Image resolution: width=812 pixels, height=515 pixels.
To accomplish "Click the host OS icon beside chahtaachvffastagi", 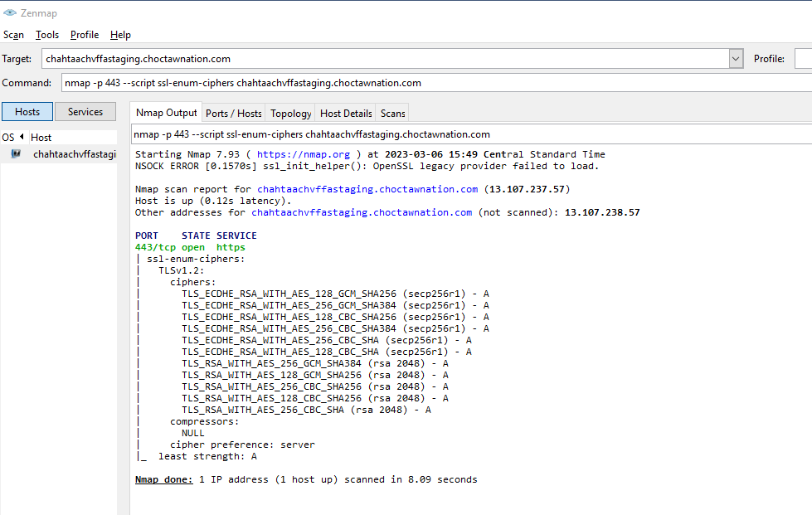I will coord(16,153).
